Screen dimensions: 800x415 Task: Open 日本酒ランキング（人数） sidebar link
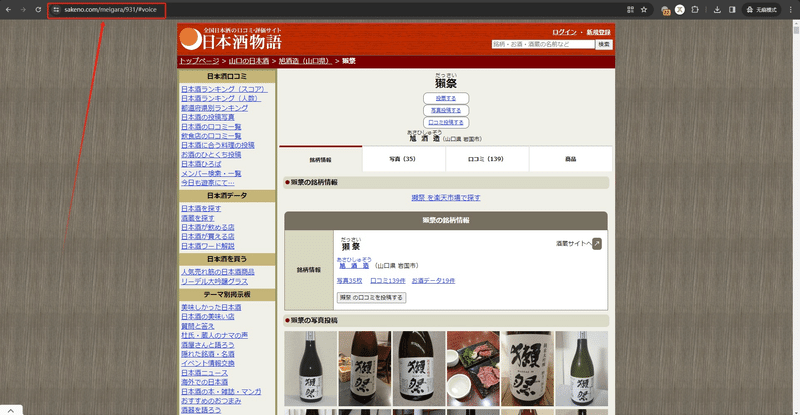tap(221, 98)
